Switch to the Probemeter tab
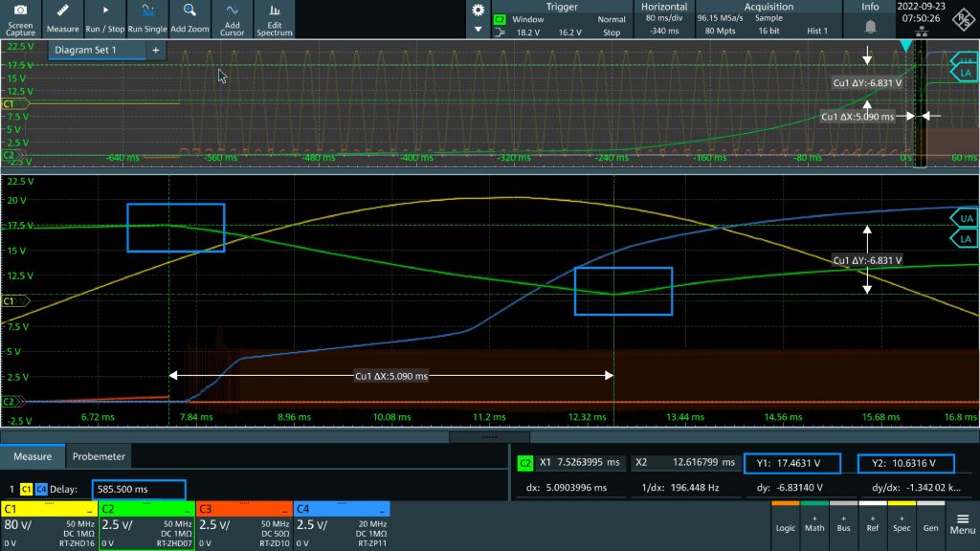Viewport: 980px width, 551px height. coord(99,456)
